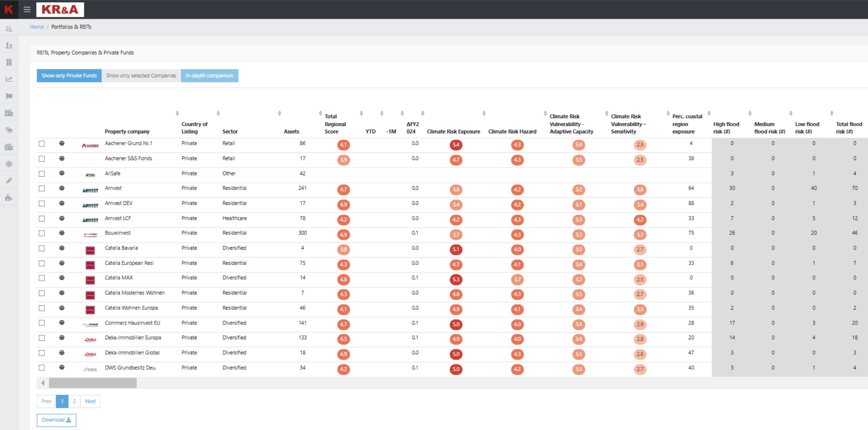
Task: Click the globe icon for Amvest LCF
Action: [62, 219]
